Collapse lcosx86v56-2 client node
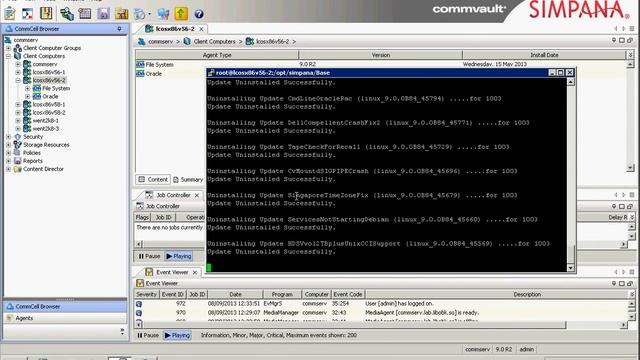Viewport: 640px width, 360px height. [x=18, y=80]
